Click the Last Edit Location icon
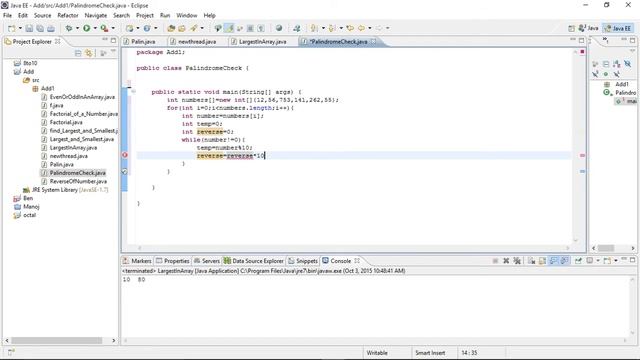Image resolution: width=640 pixels, height=360 pixels. coord(350,28)
